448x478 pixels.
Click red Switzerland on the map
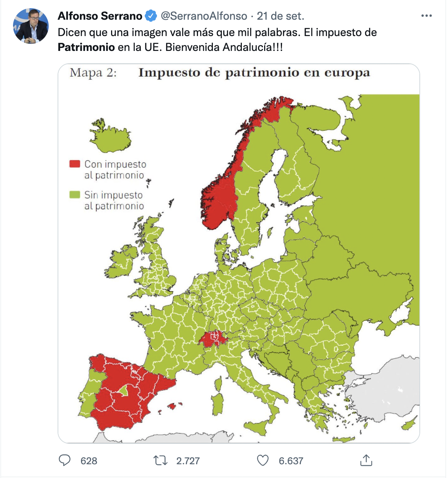pos(212,339)
